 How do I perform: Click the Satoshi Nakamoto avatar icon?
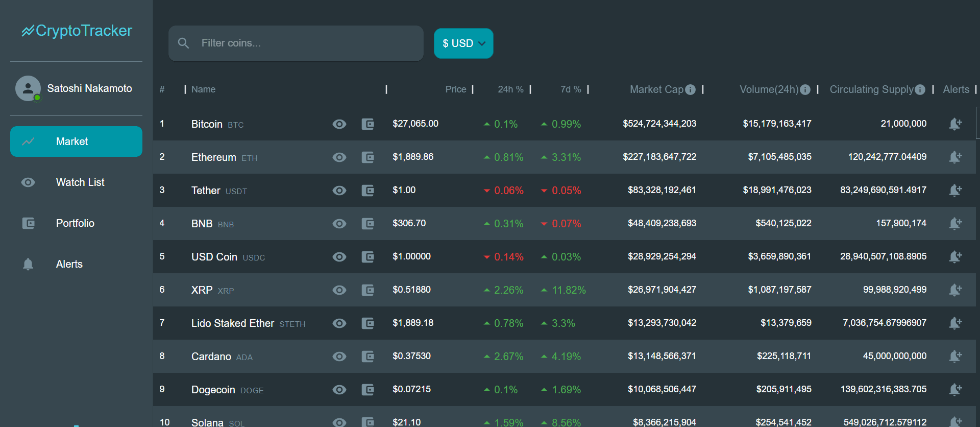point(28,88)
